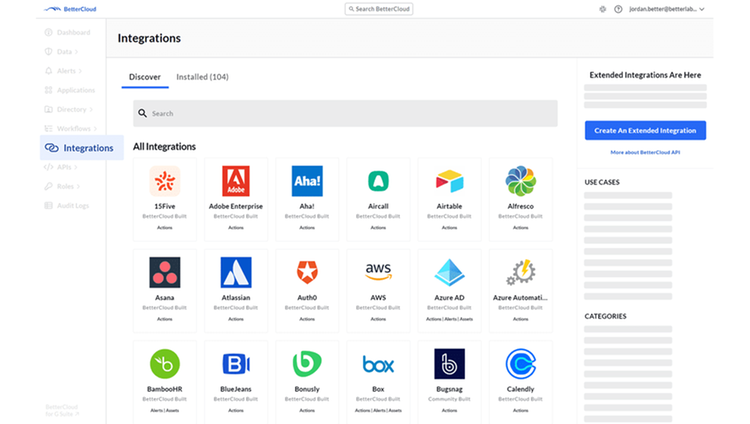Click the BambooHR card's Alerts | Assets text
The height and width of the screenshot is (424, 750).
[x=165, y=410]
